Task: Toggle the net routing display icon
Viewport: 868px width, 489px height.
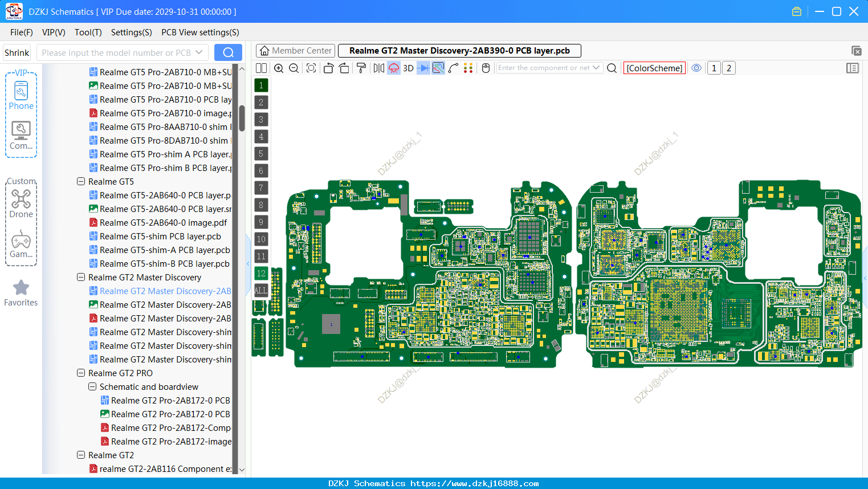Action: coord(438,68)
